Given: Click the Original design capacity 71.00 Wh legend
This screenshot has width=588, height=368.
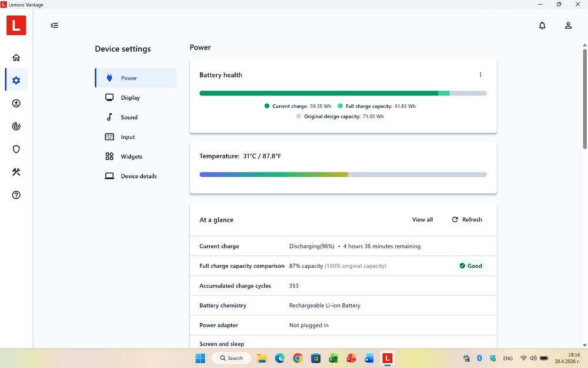Looking at the screenshot, I should tap(340, 117).
